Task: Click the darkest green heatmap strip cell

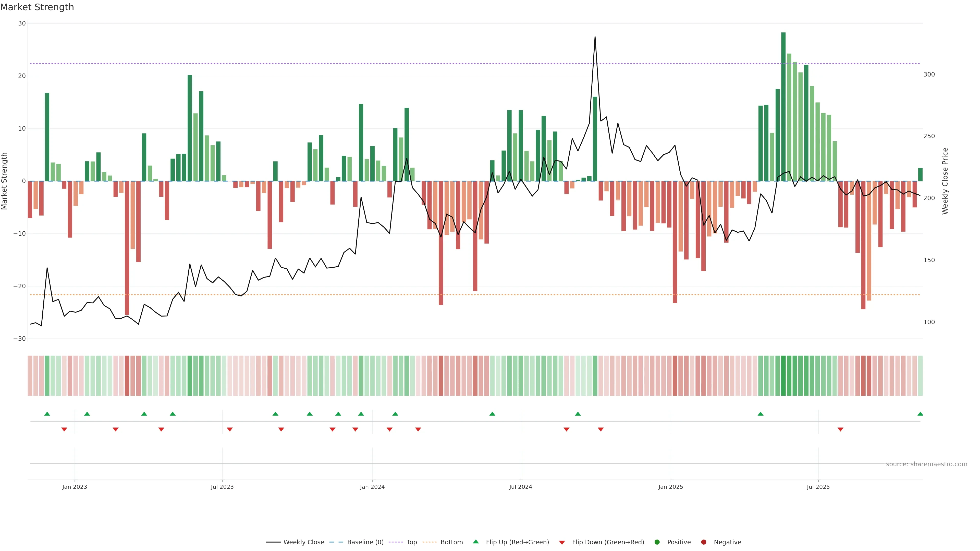Action: pyautogui.click(x=783, y=375)
